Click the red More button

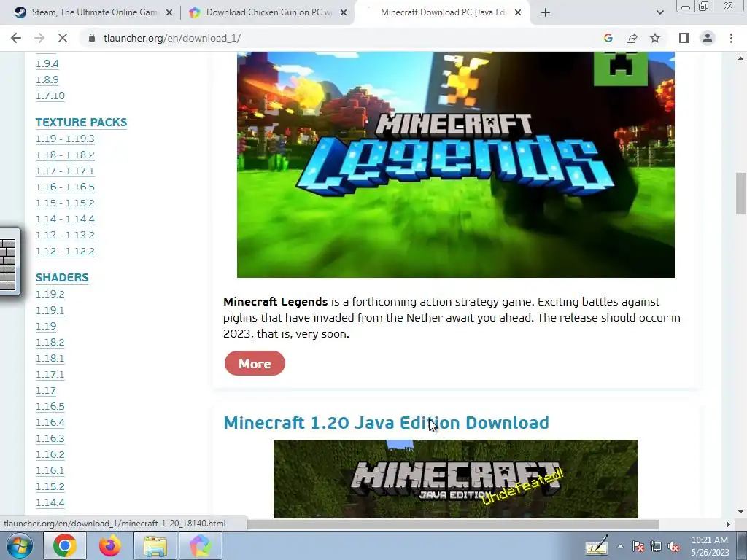click(x=255, y=363)
